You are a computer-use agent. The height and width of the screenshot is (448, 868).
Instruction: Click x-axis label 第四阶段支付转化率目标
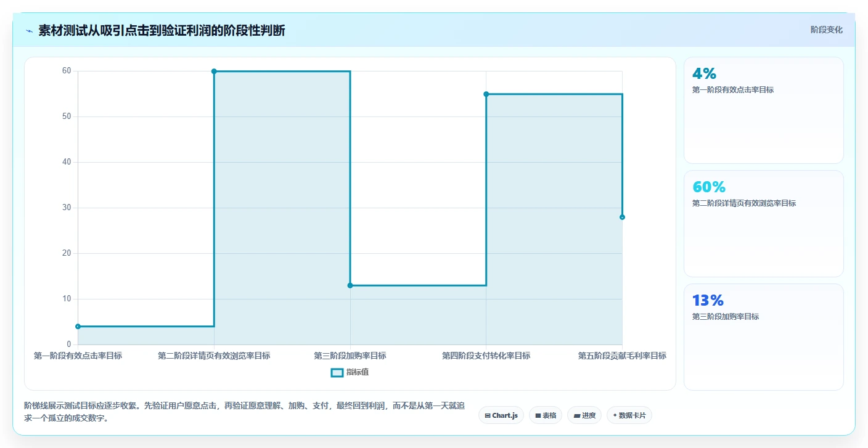click(x=486, y=356)
